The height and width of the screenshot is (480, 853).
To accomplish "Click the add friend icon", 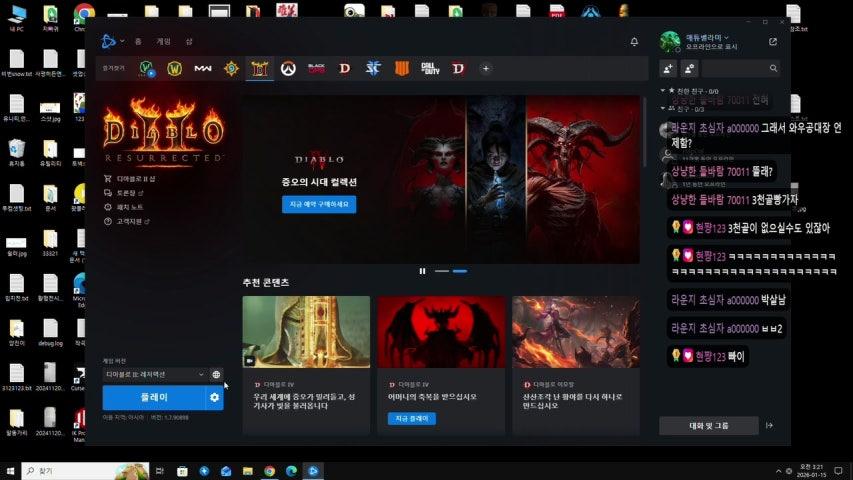I will click(668, 69).
